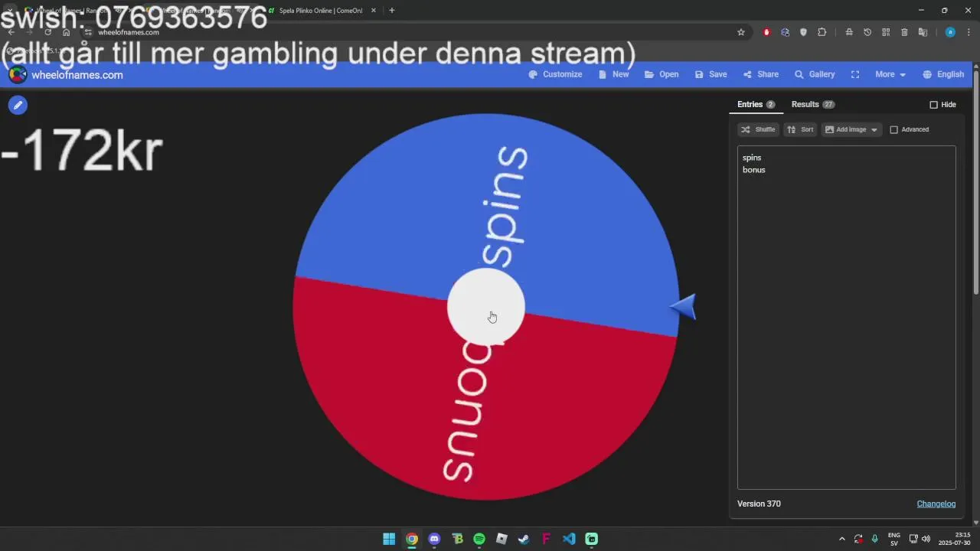The width and height of the screenshot is (980, 551).
Task: Open the volume control in system tray
Action: pyautogui.click(x=926, y=539)
